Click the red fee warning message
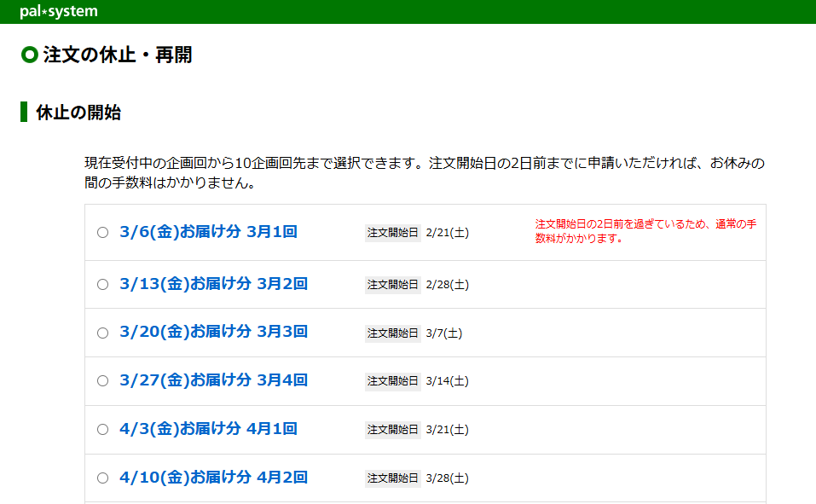This screenshot has width=816, height=504. tap(645, 231)
